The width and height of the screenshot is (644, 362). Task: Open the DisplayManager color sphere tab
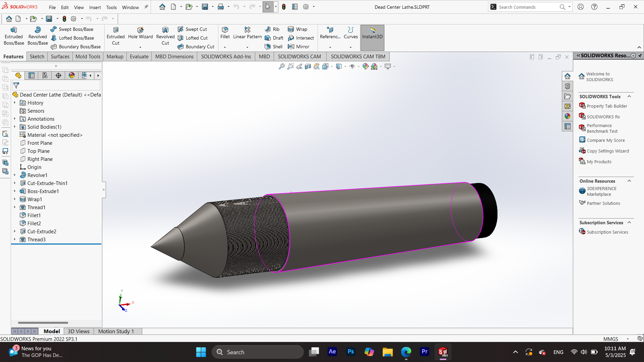coord(72,76)
